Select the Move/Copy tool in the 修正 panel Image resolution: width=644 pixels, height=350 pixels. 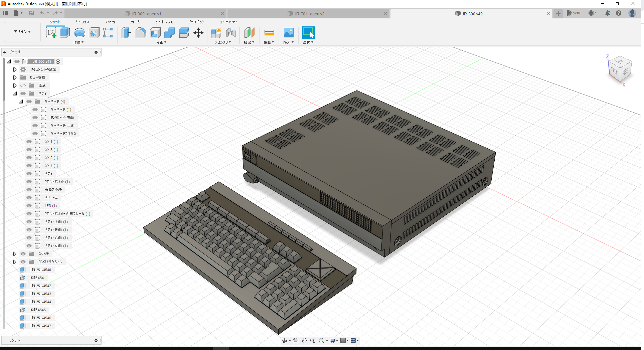point(198,33)
